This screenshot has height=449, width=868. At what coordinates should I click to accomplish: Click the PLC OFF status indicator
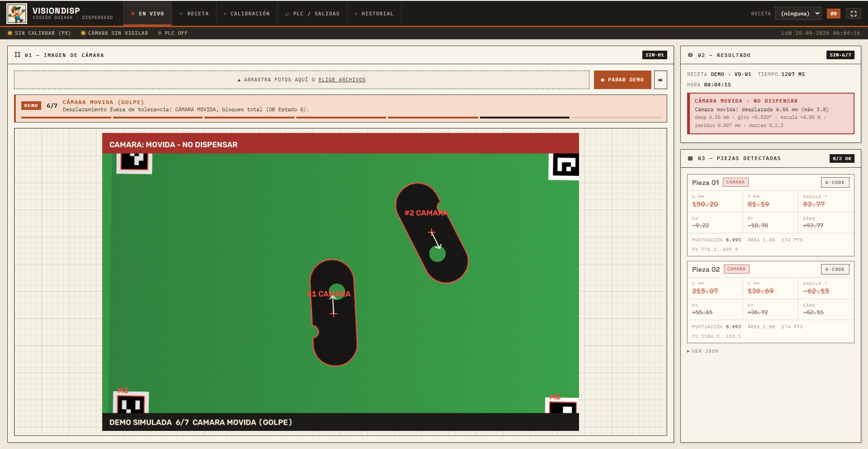point(173,33)
